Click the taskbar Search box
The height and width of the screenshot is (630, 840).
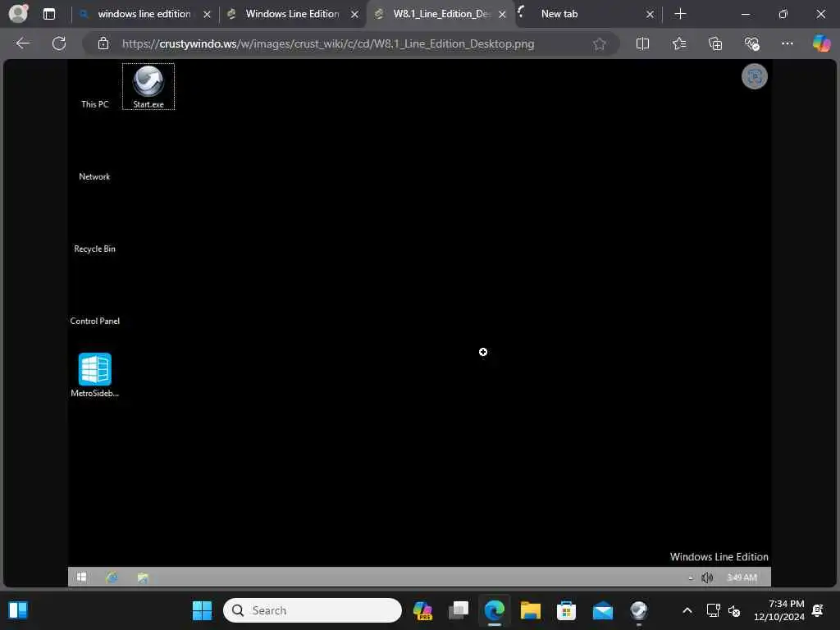point(313,610)
